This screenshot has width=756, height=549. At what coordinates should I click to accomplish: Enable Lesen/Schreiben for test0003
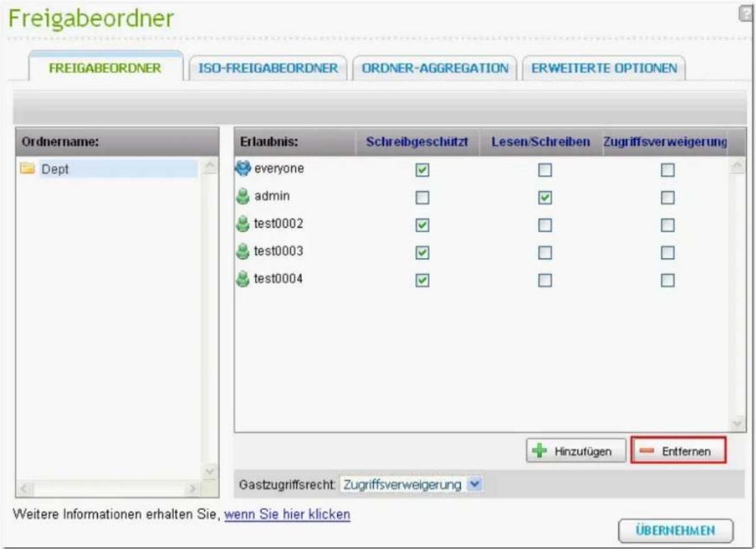(x=545, y=252)
